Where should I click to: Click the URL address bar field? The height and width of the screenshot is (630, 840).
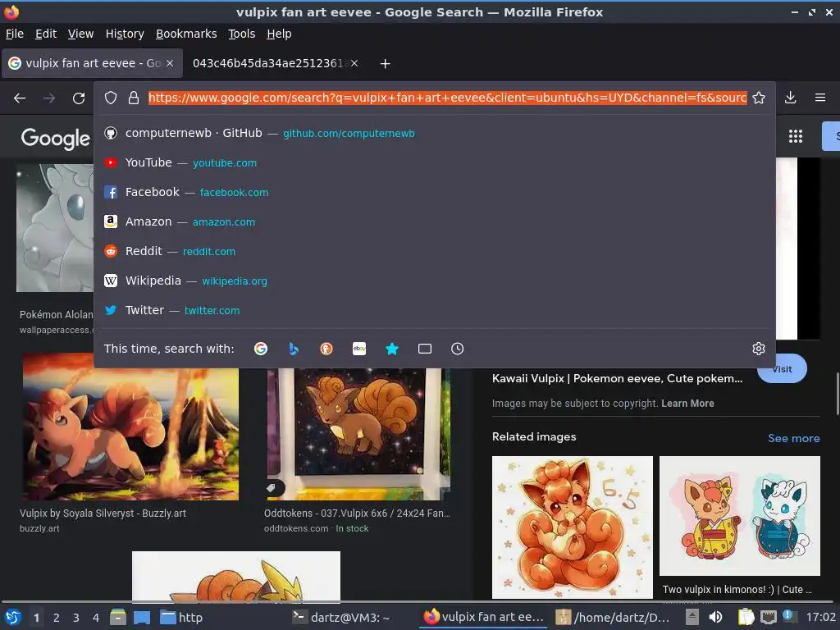click(x=447, y=98)
